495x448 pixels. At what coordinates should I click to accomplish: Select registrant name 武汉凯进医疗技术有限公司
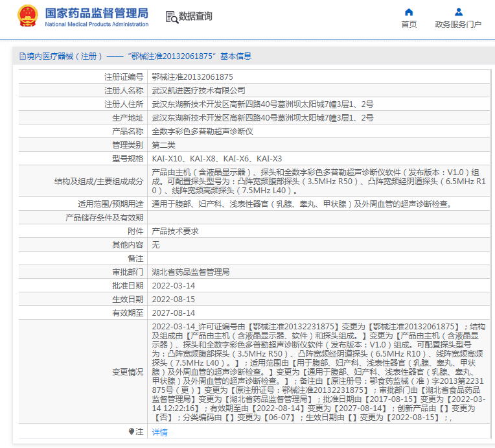(x=198, y=90)
